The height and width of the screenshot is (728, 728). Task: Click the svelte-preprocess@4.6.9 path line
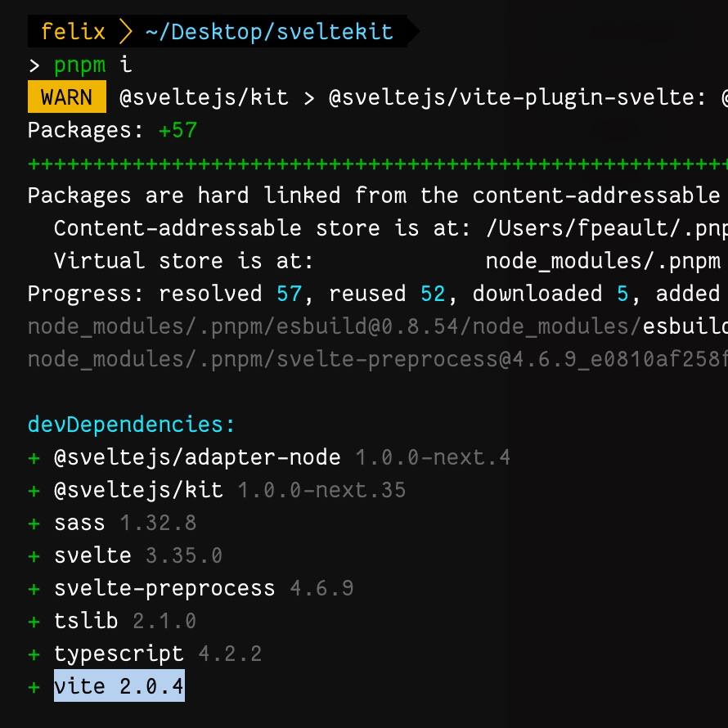[378, 359]
